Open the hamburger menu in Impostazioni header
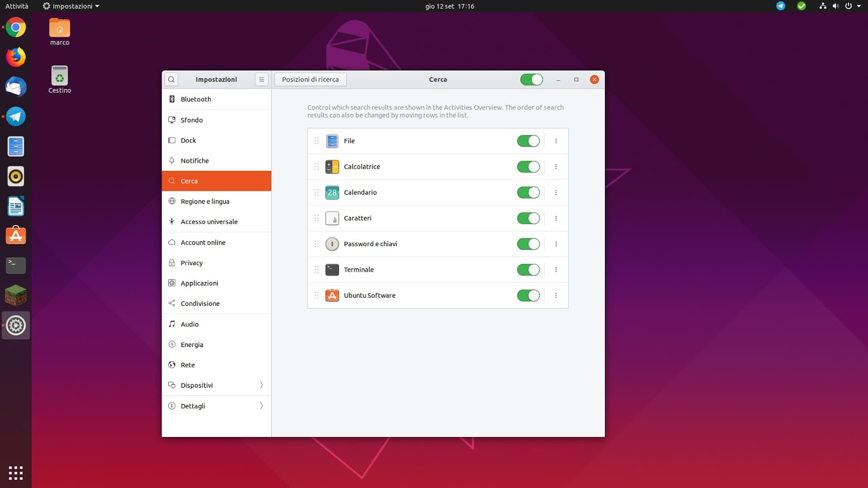Viewport: 868px width, 488px height. pos(261,80)
